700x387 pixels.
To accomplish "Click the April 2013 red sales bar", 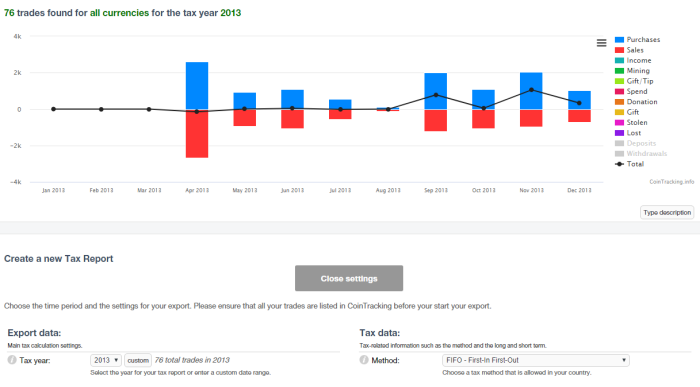I will [197, 133].
